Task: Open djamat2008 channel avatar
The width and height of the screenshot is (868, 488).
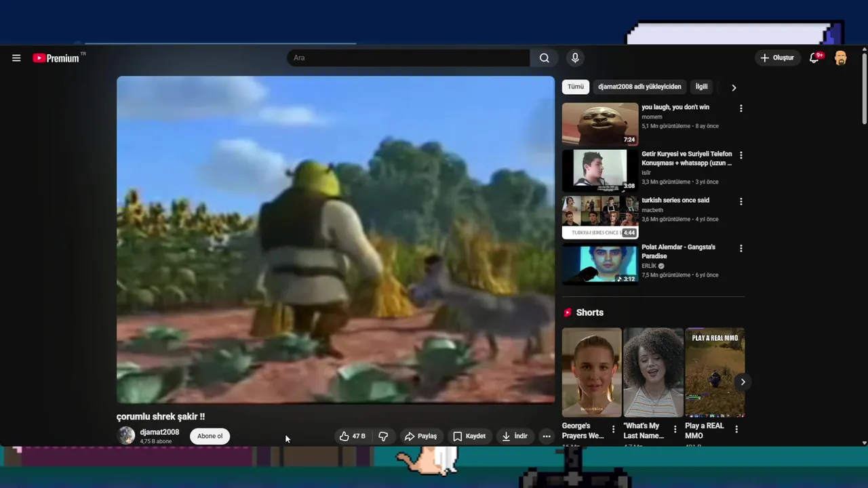Action: [x=126, y=436]
